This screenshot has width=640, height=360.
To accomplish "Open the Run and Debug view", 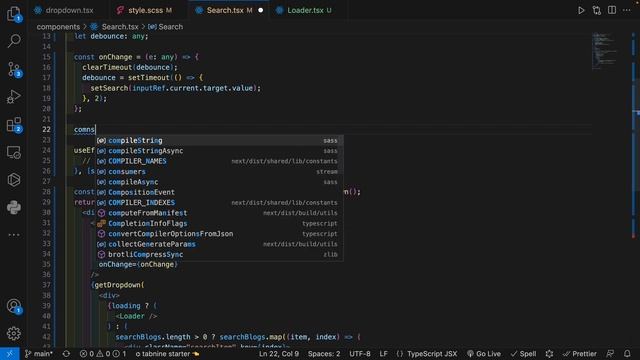I will tap(14, 97).
